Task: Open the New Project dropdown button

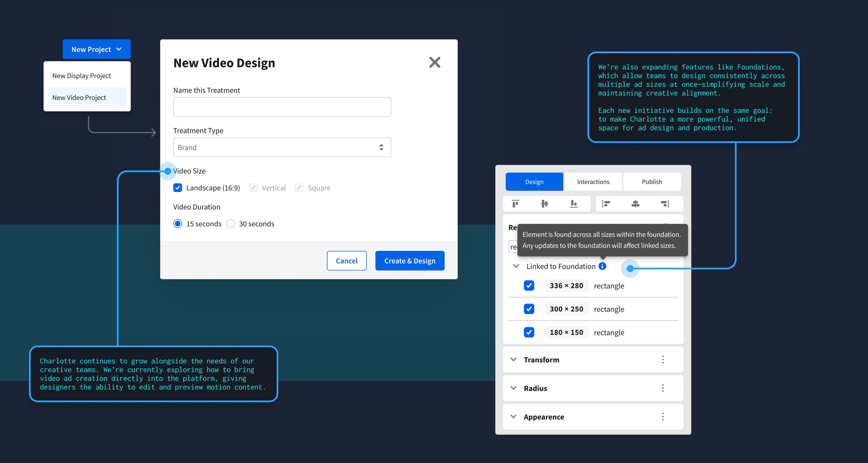Action: 96,49
